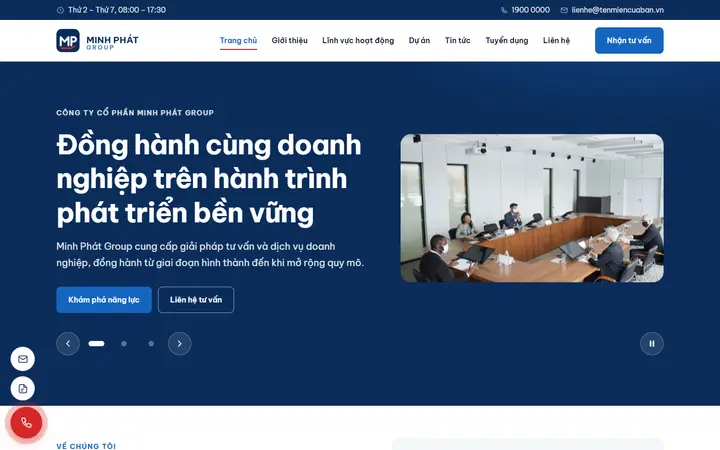Viewport: 720px width, 450px height.
Task: Click the clock icon beside working hours
Action: (60, 10)
